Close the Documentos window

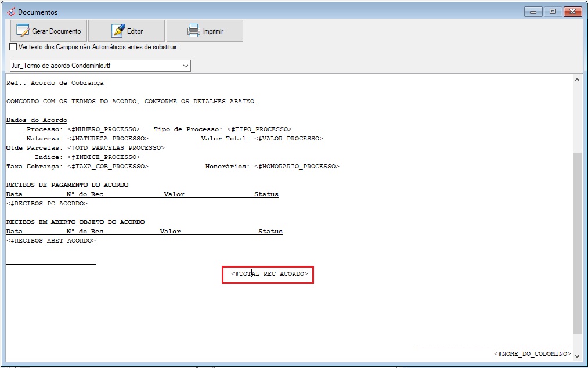tap(572, 12)
